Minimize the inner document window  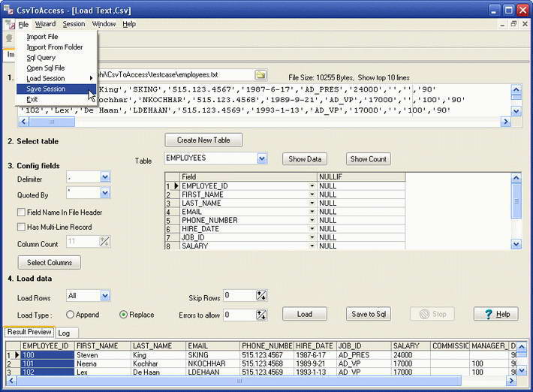tap(502, 24)
